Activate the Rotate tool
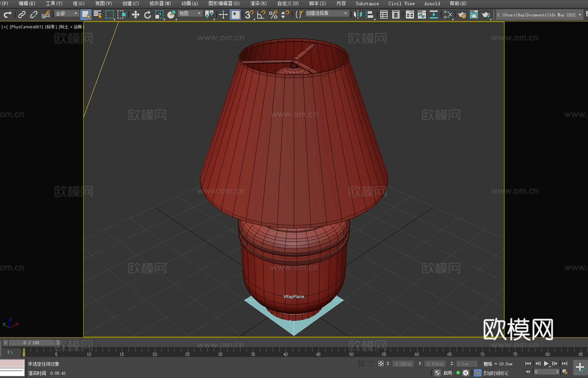This screenshot has height=378, width=588. pos(148,15)
